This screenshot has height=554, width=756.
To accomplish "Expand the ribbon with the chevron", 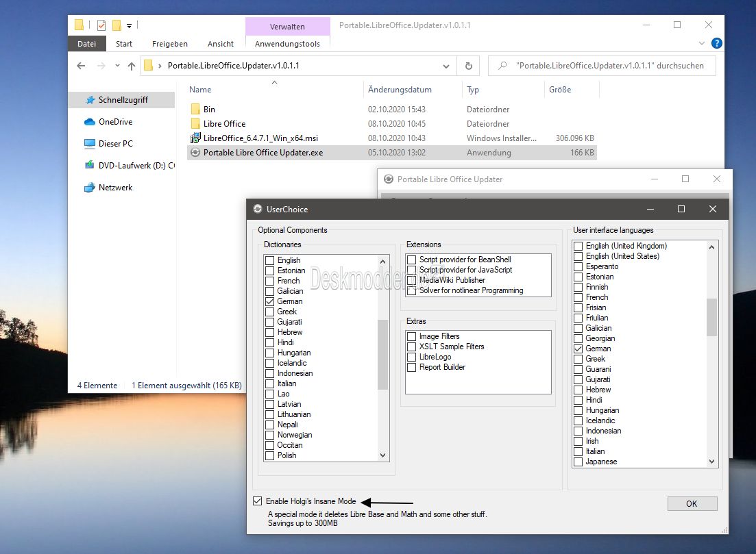I will pos(702,43).
